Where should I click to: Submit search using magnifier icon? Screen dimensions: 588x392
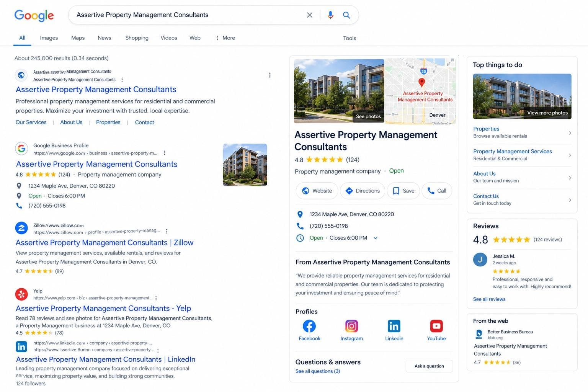pyautogui.click(x=346, y=15)
